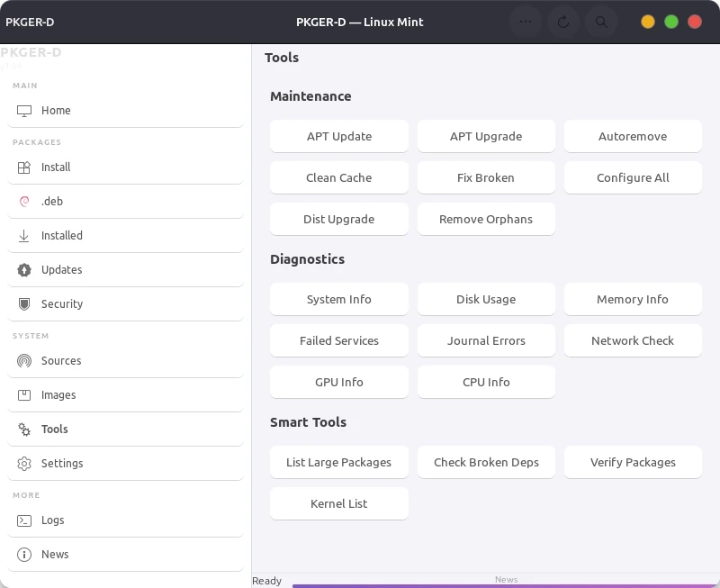Click Configure All button
720x588 pixels.
click(633, 177)
